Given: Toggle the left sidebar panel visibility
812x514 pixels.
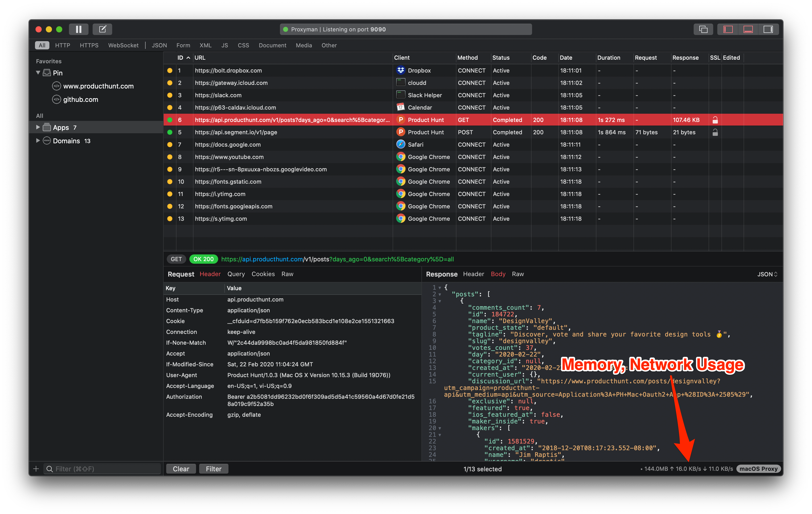Looking at the screenshot, I should click(x=728, y=29).
